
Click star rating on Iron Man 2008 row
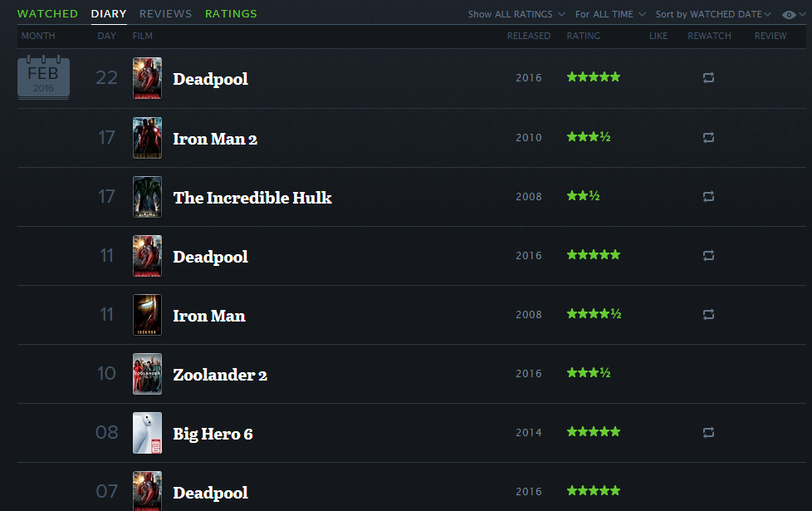tap(594, 314)
